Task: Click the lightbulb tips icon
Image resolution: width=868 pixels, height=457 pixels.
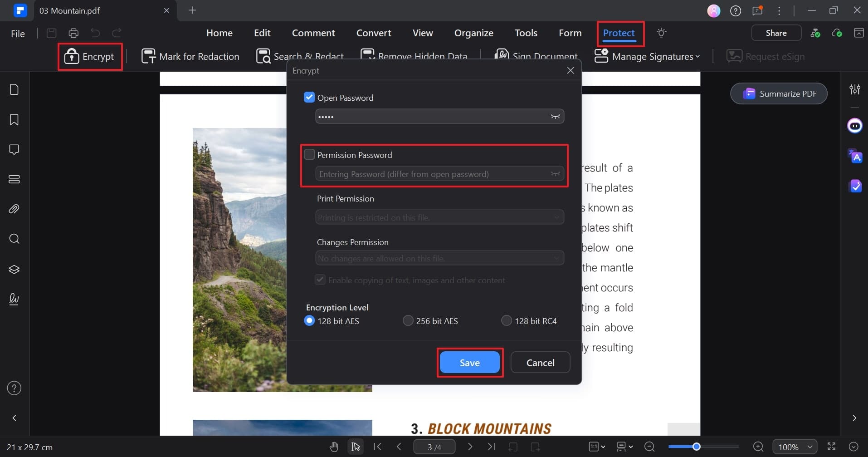Action: click(x=662, y=33)
